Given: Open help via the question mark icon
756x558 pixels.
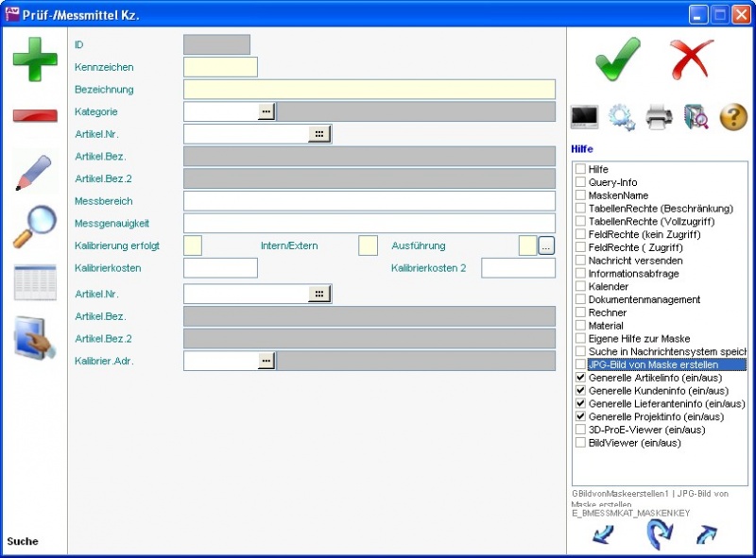Looking at the screenshot, I should coord(733,117).
